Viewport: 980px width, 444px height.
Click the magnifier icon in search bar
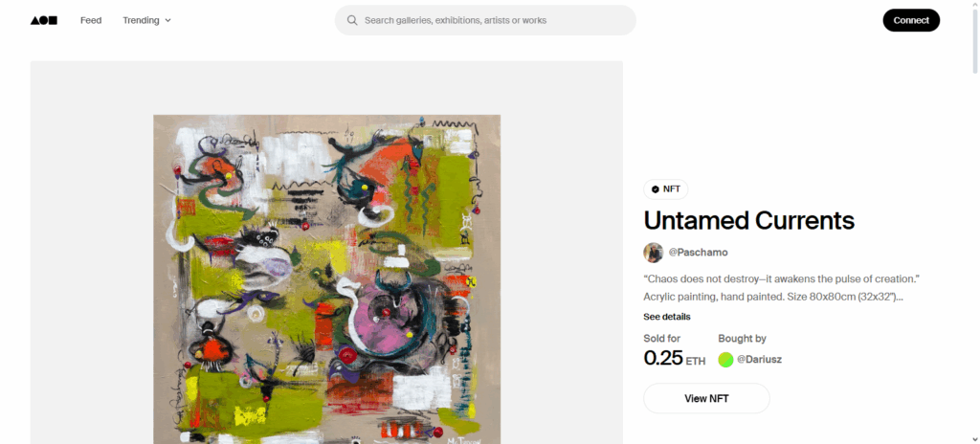coord(352,20)
